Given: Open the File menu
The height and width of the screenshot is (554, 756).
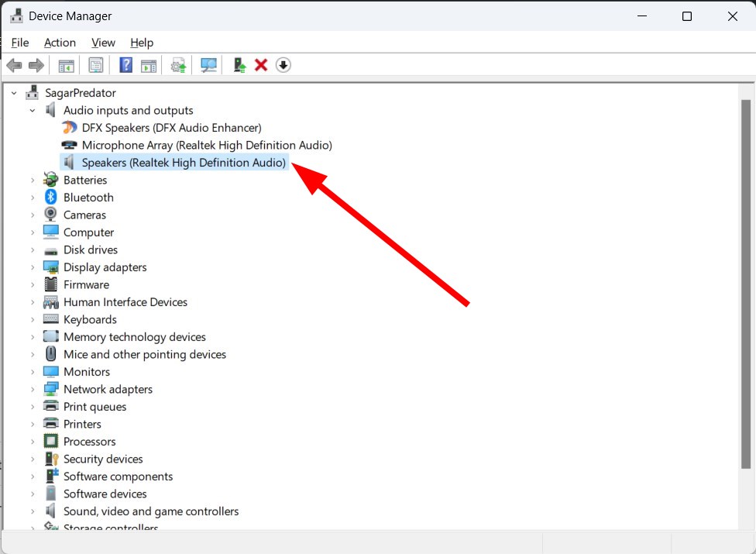Looking at the screenshot, I should 20,43.
